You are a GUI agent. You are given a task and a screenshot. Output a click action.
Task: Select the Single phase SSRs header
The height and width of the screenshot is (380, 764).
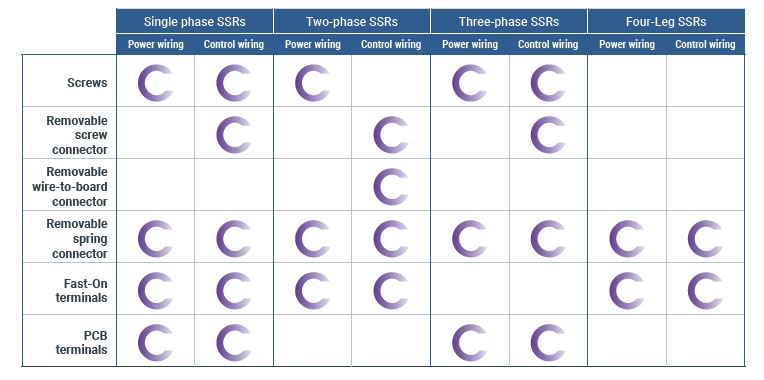click(x=194, y=21)
